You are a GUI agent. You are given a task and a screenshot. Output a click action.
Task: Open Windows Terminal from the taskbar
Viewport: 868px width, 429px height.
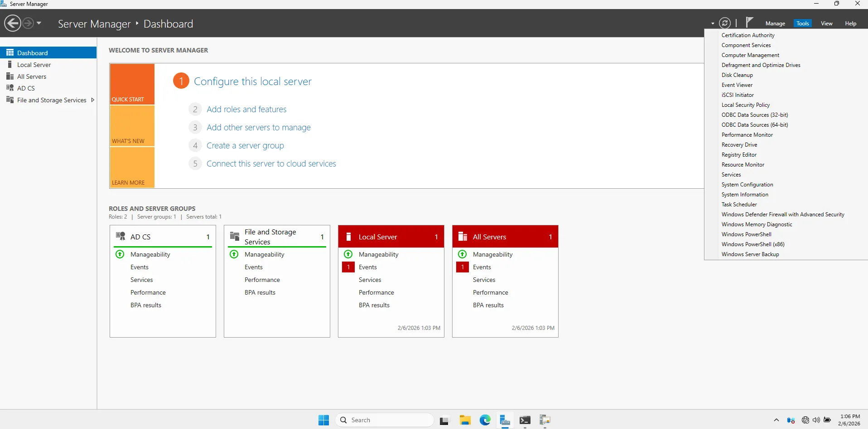point(525,420)
